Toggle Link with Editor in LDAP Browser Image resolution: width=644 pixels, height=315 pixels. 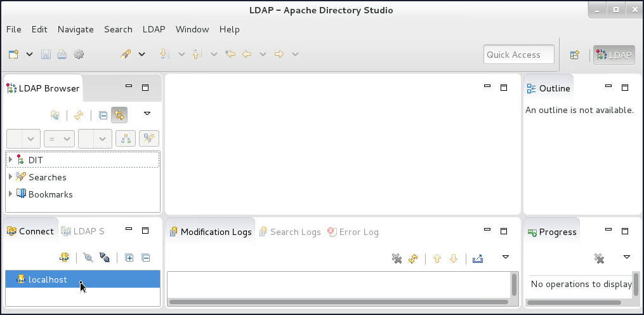[x=119, y=115]
